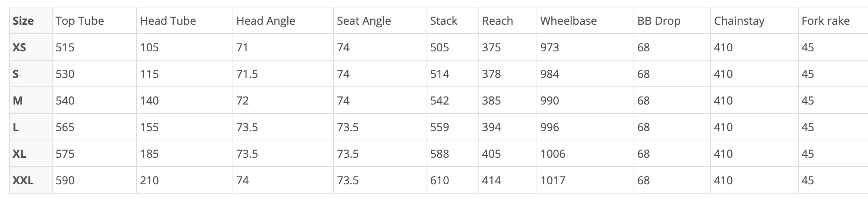Click the XS size row label
Image resolution: width=868 pixels, height=198 pixels.
click(19, 48)
